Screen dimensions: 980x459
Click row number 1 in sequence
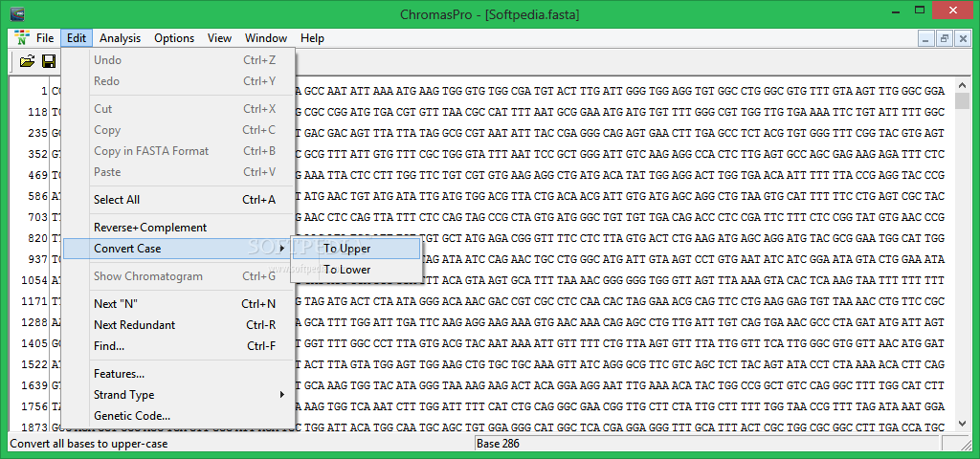tap(44, 91)
